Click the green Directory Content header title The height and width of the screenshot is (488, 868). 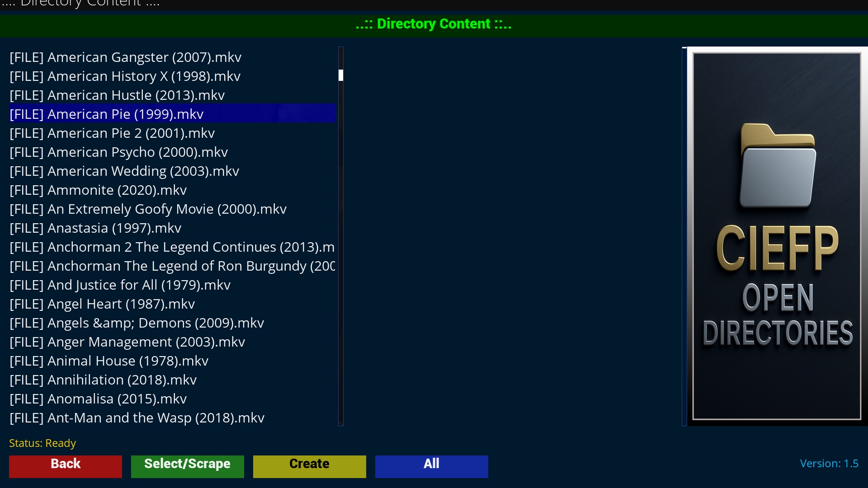click(x=434, y=24)
